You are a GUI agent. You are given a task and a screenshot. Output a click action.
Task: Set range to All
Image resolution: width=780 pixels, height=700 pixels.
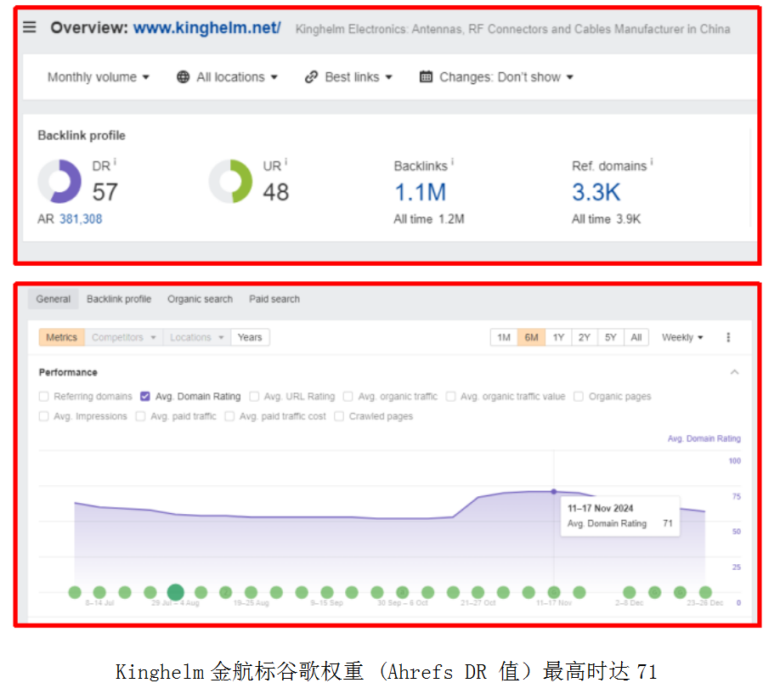[636, 337]
